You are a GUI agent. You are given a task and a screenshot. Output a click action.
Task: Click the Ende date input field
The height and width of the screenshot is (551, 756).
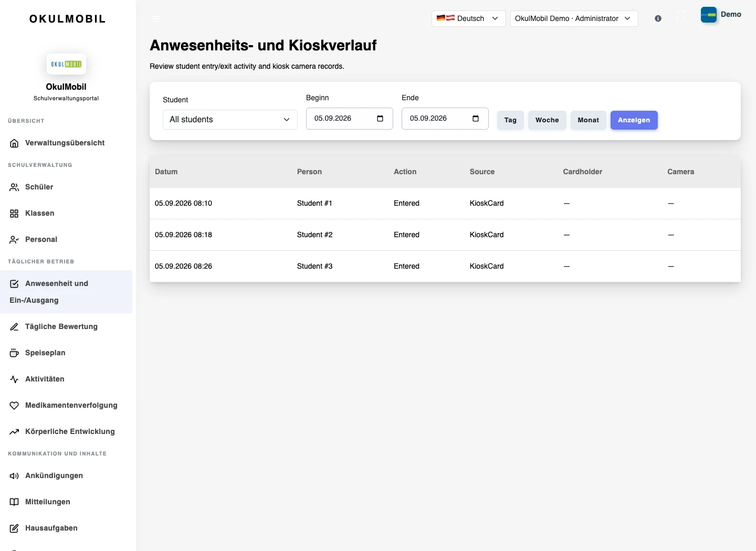445,119
